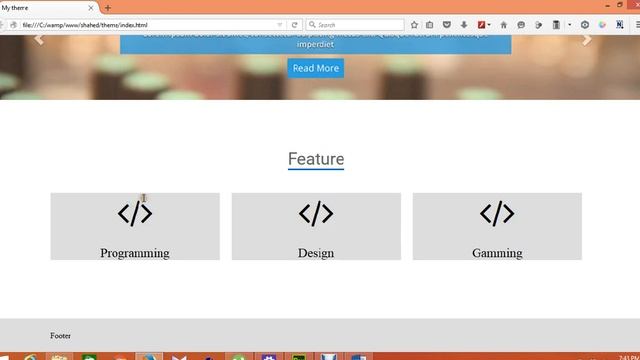Go to Firefox home page icon
This screenshot has width=640, height=360.
coord(504,25)
